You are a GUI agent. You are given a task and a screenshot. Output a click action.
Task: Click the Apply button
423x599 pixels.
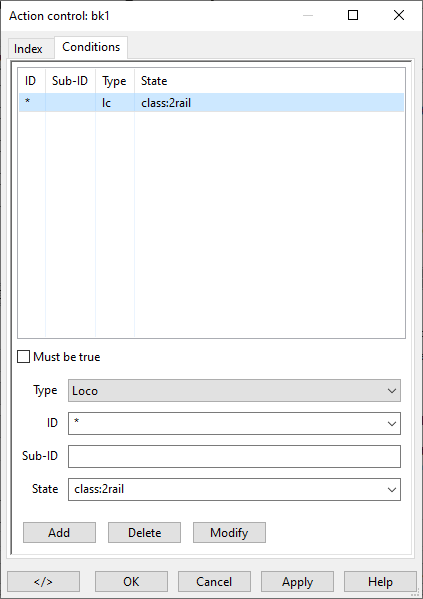click(297, 581)
